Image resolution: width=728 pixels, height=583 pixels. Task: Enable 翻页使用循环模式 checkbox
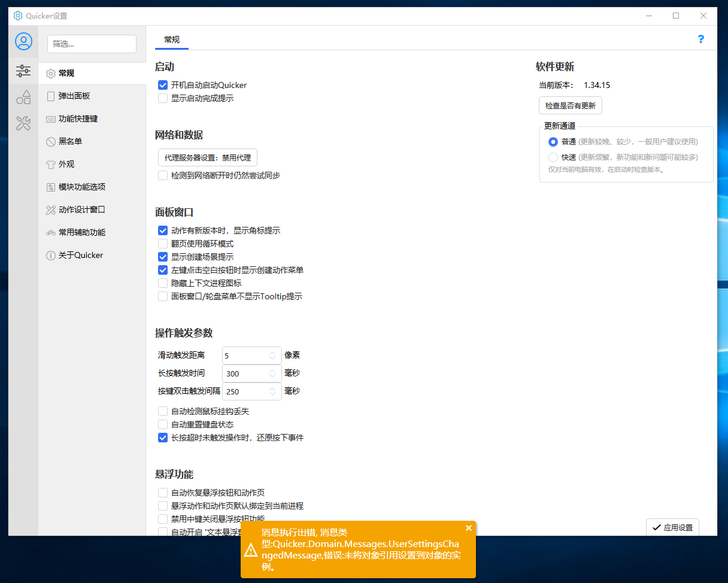point(163,244)
